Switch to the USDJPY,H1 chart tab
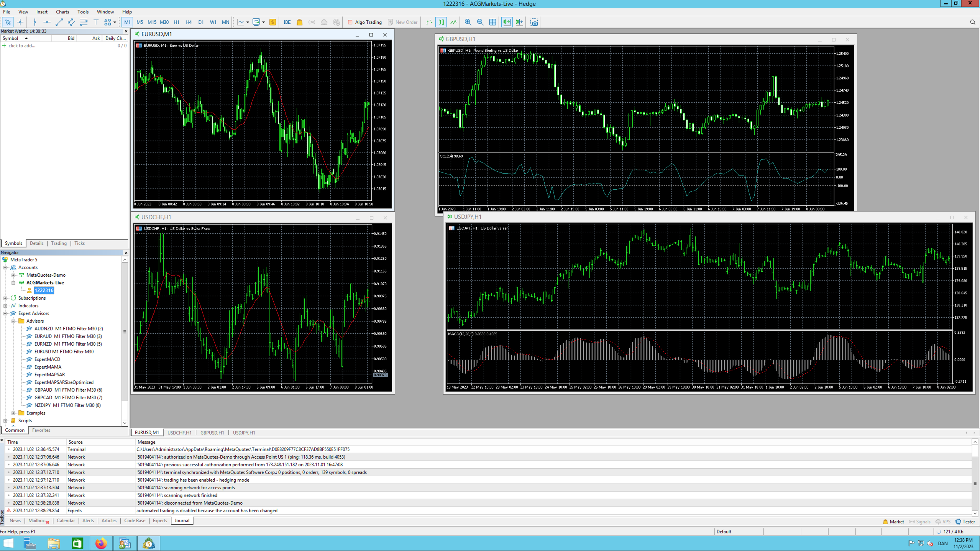Viewport: 980px width, 551px height. click(x=244, y=433)
